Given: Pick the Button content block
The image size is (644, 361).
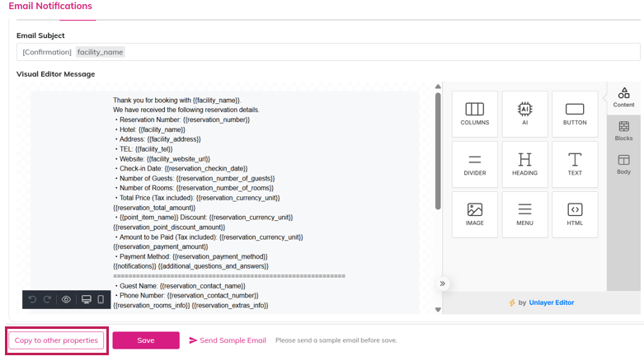Looking at the screenshot, I should [x=575, y=114].
